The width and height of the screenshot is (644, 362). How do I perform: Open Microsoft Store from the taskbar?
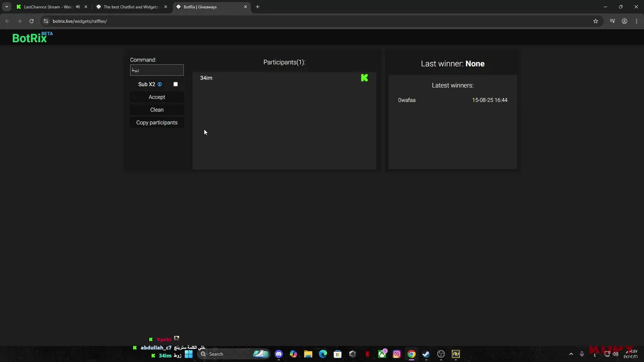[338, 354]
